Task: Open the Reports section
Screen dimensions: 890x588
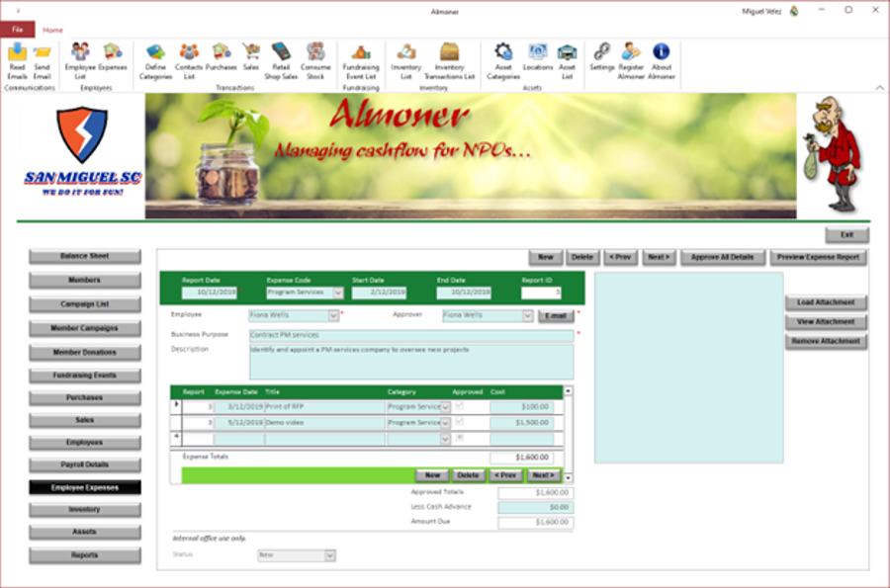Action: [85, 555]
